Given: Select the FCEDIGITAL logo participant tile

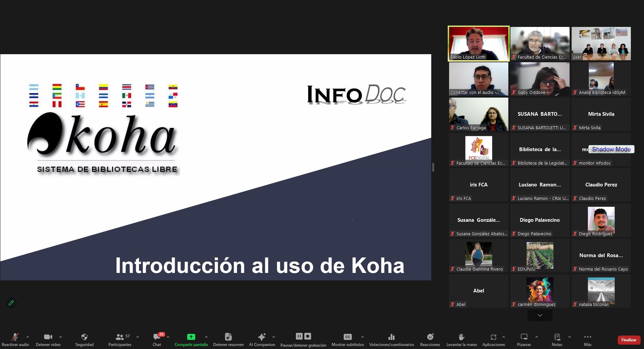Looking at the screenshot, I should (479, 150).
